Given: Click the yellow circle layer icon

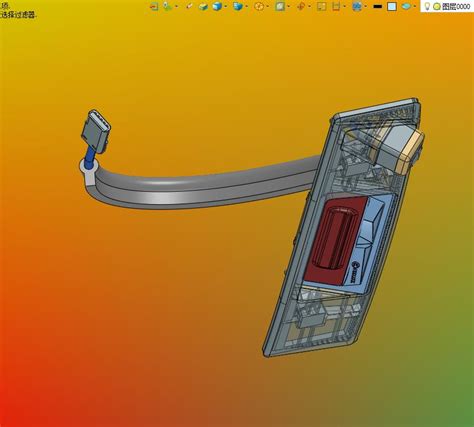Looking at the screenshot, I should tap(436, 6).
